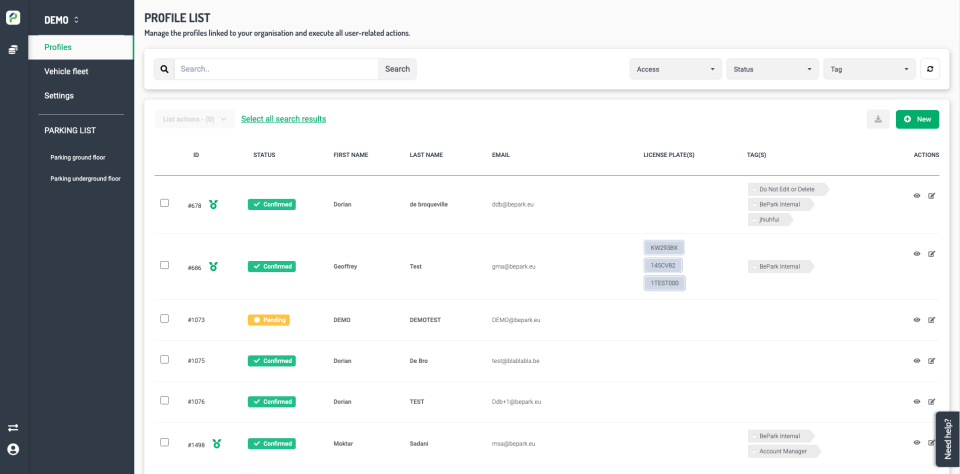Go to Profiles in the sidebar

click(x=81, y=47)
